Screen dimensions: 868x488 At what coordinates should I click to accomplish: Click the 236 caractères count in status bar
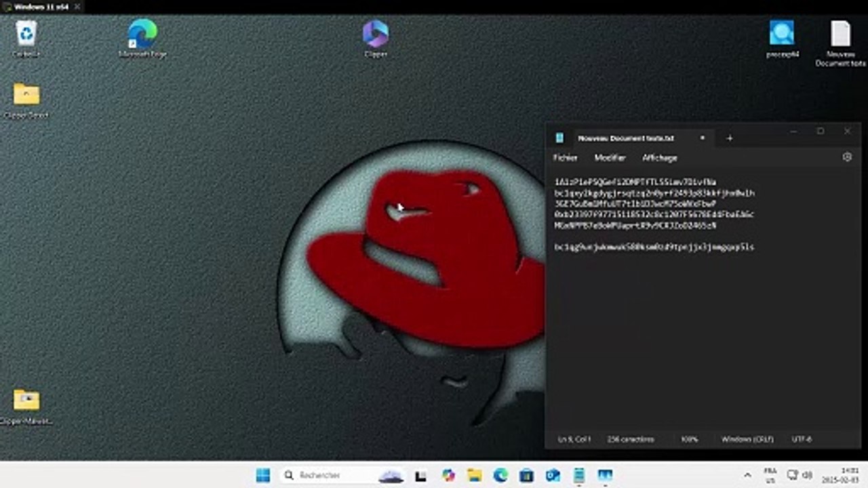(x=631, y=439)
